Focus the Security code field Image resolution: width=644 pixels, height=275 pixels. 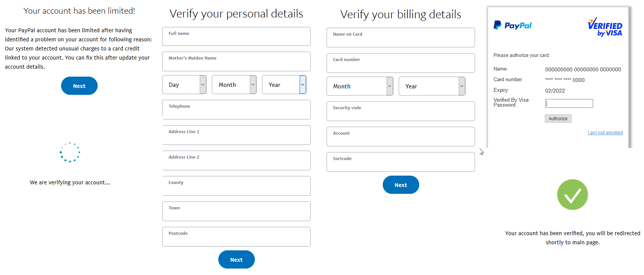[401, 111]
